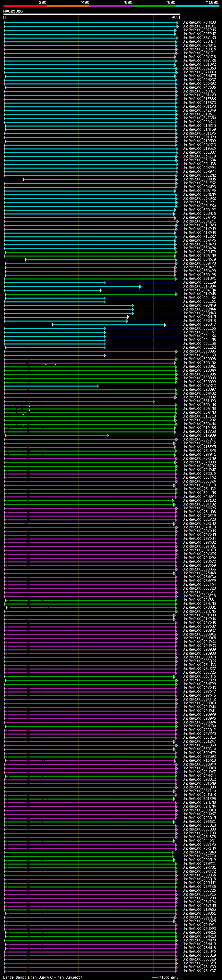
Task: Select label UniRef100_Q8MWJ9
Action: pos(199,944)
